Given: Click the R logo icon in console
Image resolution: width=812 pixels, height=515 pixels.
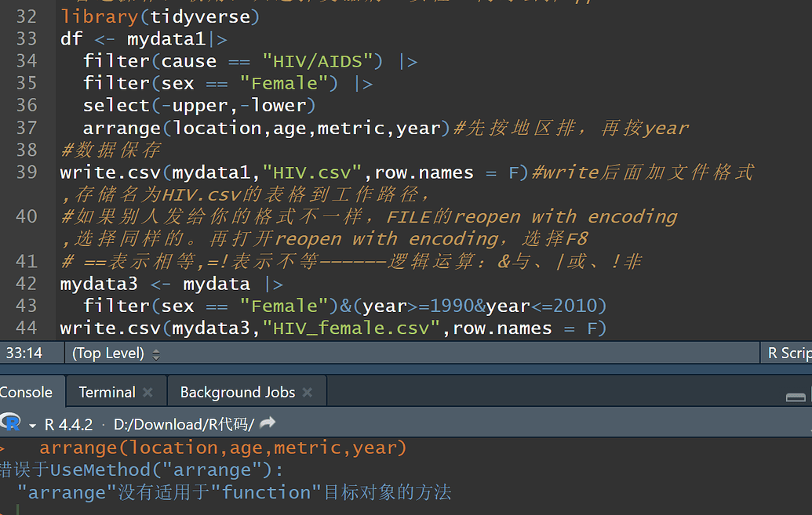Looking at the screenshot, I should point(10,423).
